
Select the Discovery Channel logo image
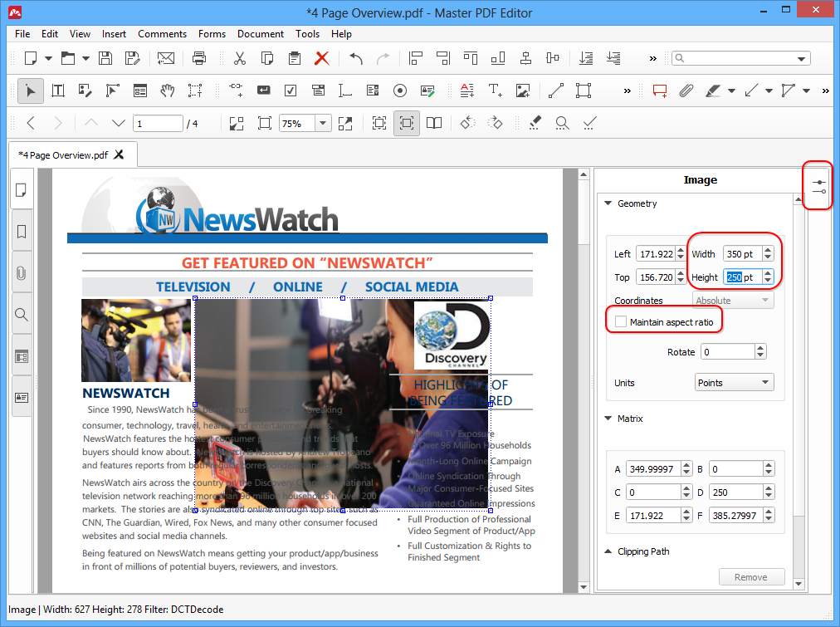tap(452, 335)
